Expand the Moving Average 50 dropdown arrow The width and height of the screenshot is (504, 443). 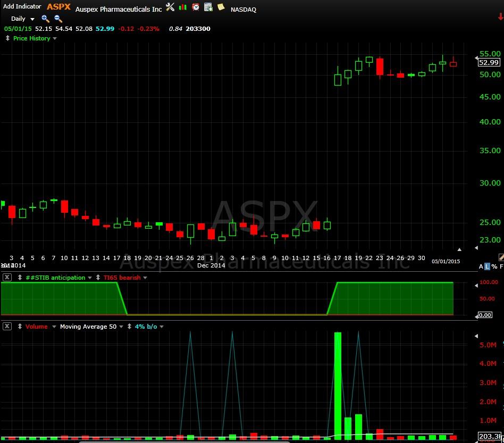pos(121,327)
